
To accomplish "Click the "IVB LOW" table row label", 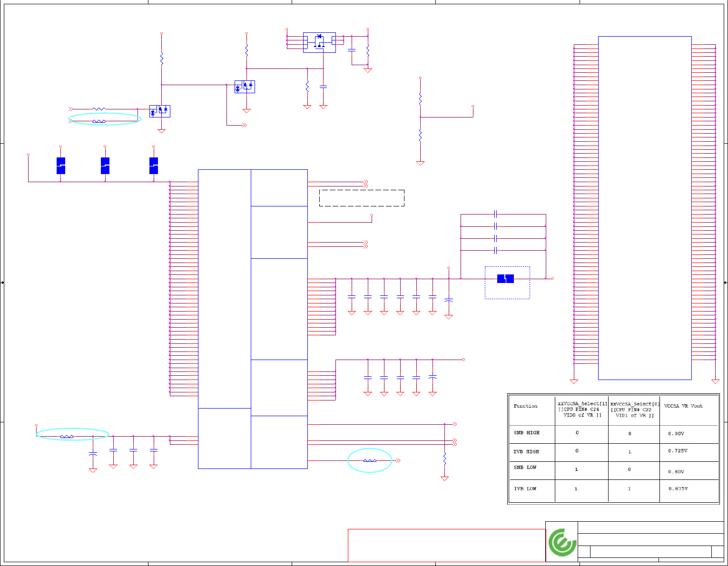I will [x=525, y=488].
